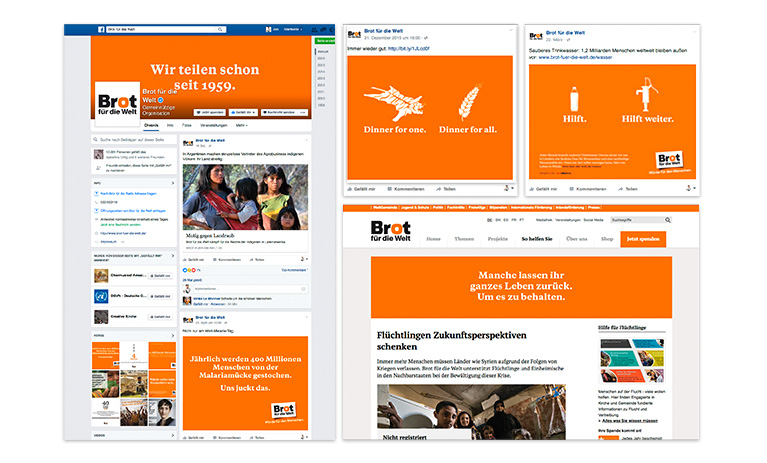Click Brot avatar on the Argentinien post
Viewport: 767px width, 463px height.
pos(188,143)
